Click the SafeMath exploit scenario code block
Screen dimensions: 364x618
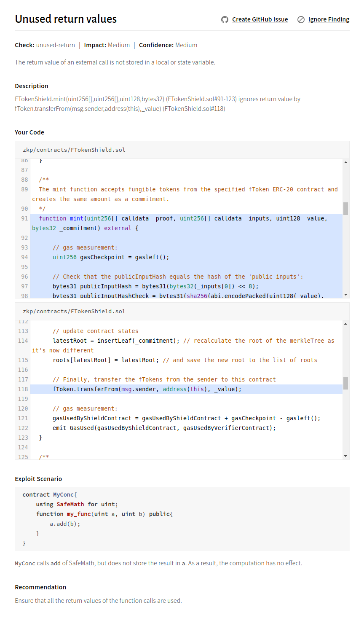(182, 519)
